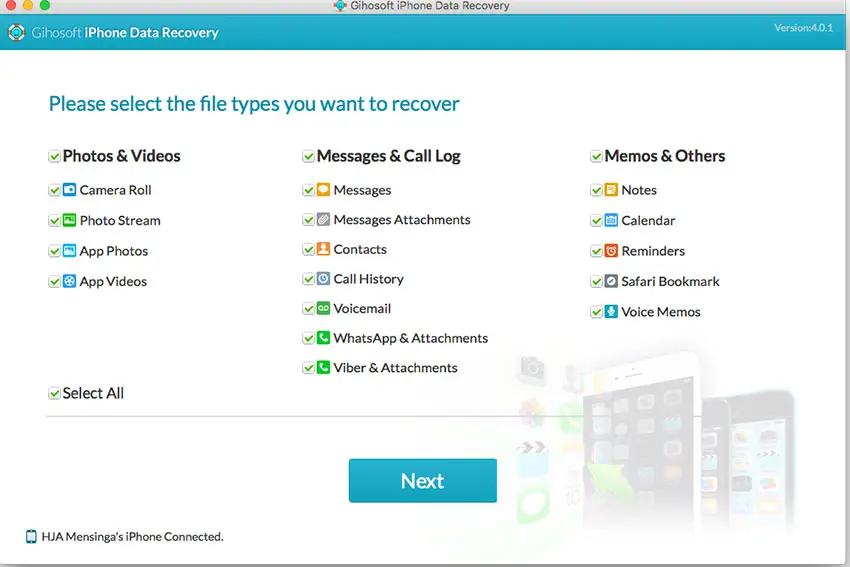Image resolution: width=850 pixels, height=567 pixels.
Task: Click the 'Voice Memos' label
Action: point(661,312)
